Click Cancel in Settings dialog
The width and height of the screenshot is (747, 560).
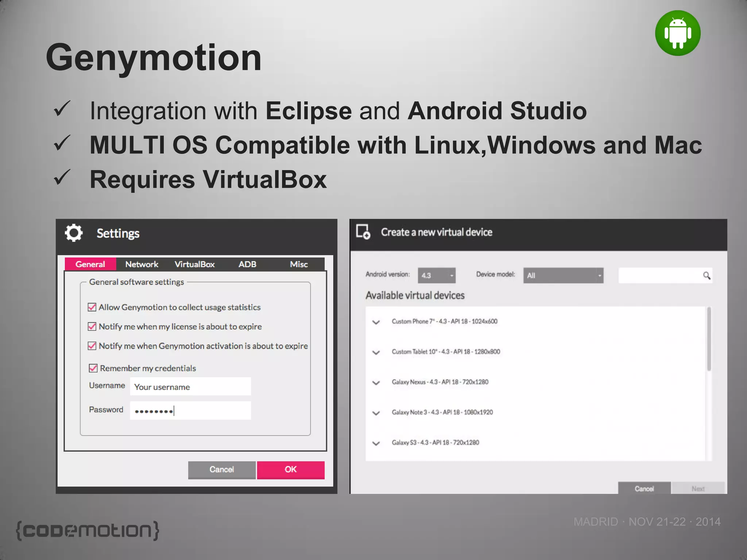[x=222, y=470]
